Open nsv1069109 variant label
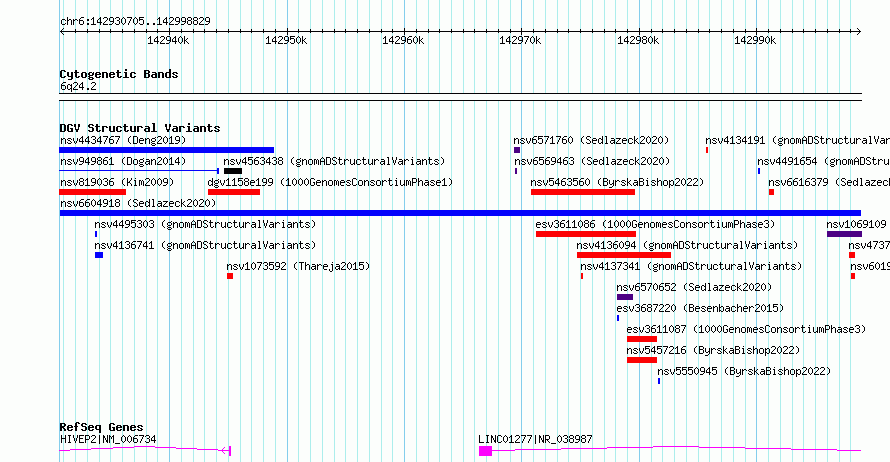The width and height of the screenshot is (890, 462). 857,224
